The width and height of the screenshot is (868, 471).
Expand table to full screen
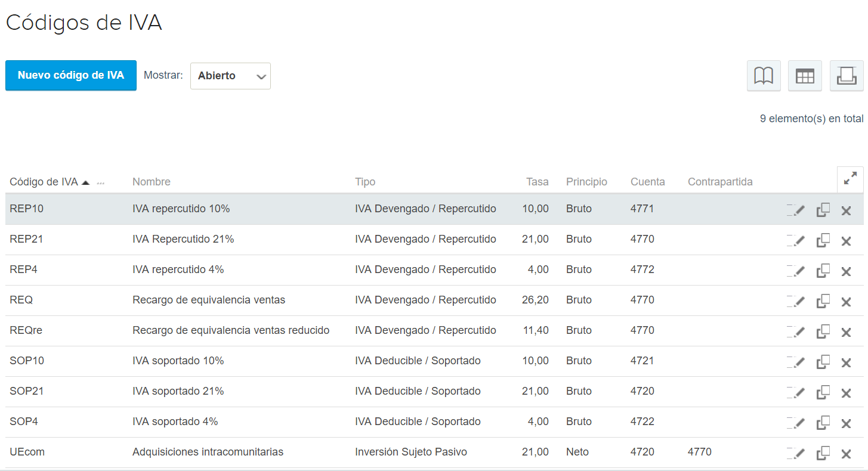click(850, 179)
